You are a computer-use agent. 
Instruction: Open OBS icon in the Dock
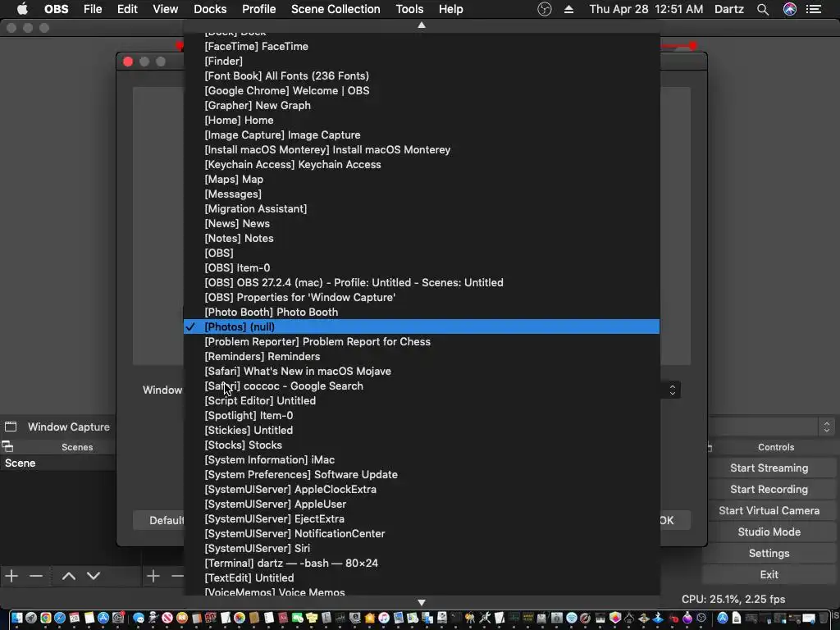(x=701, y=618)
